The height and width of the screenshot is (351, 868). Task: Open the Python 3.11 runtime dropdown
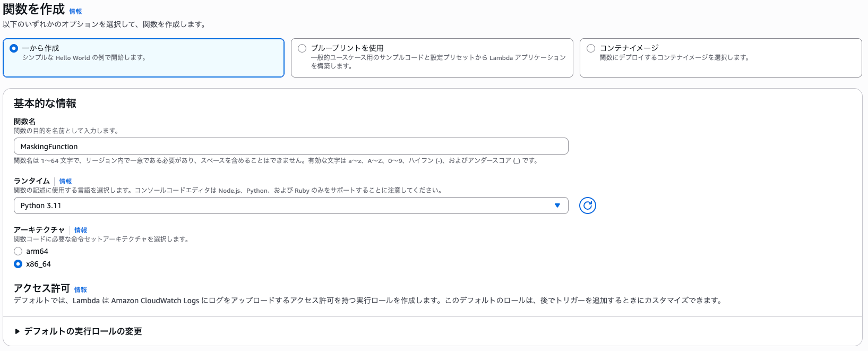(291, 206)
